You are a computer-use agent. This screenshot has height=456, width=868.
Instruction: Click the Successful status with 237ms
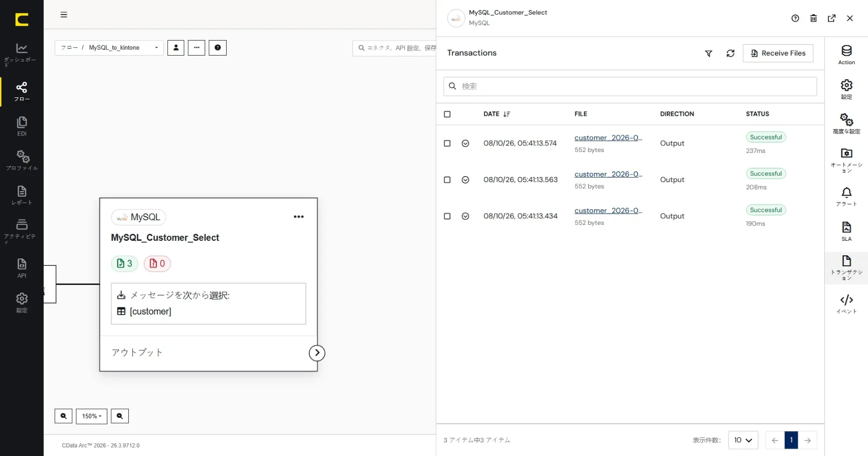pos(766,137)
